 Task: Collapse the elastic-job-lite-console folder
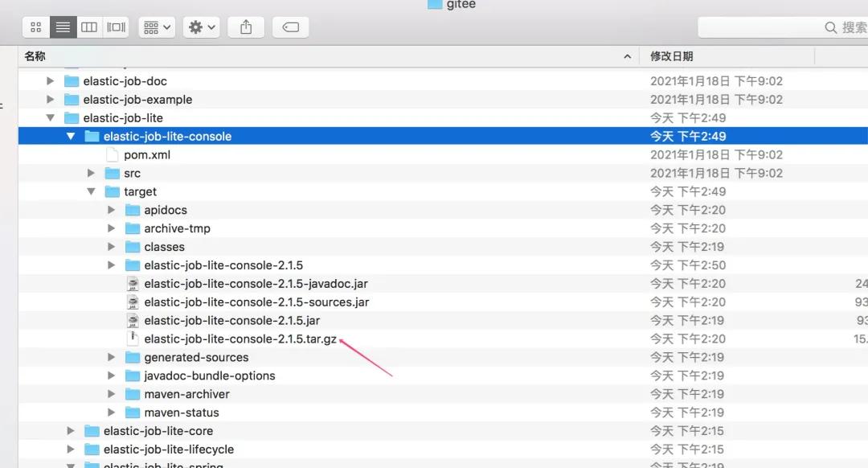tap(71, 137)
